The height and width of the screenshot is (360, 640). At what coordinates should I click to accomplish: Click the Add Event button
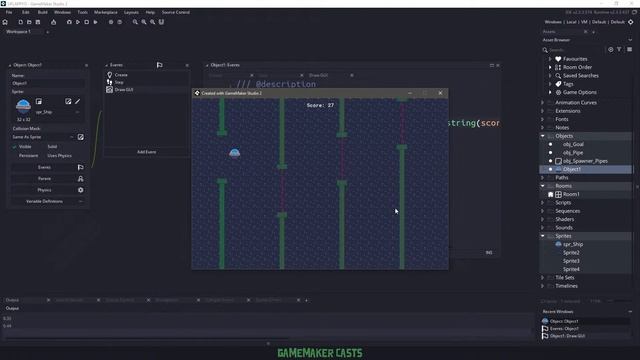pyautogui.click(x=147, y=152)
